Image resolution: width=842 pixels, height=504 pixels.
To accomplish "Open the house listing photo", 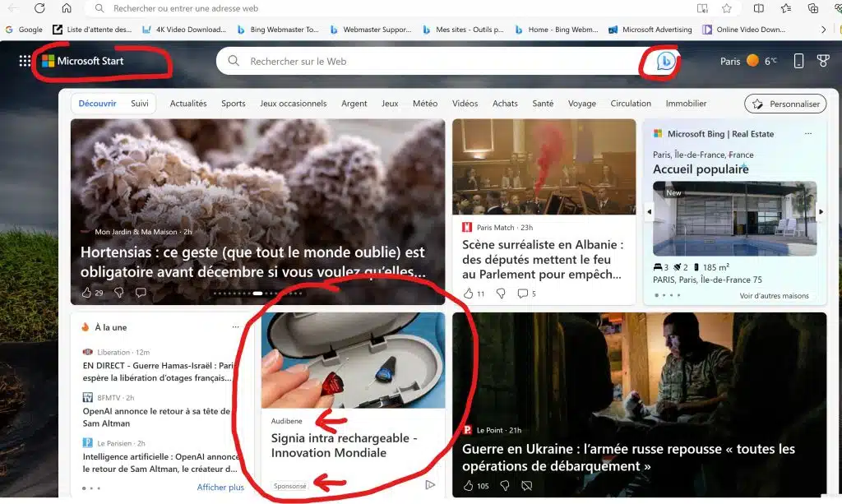I will [734, 219].
